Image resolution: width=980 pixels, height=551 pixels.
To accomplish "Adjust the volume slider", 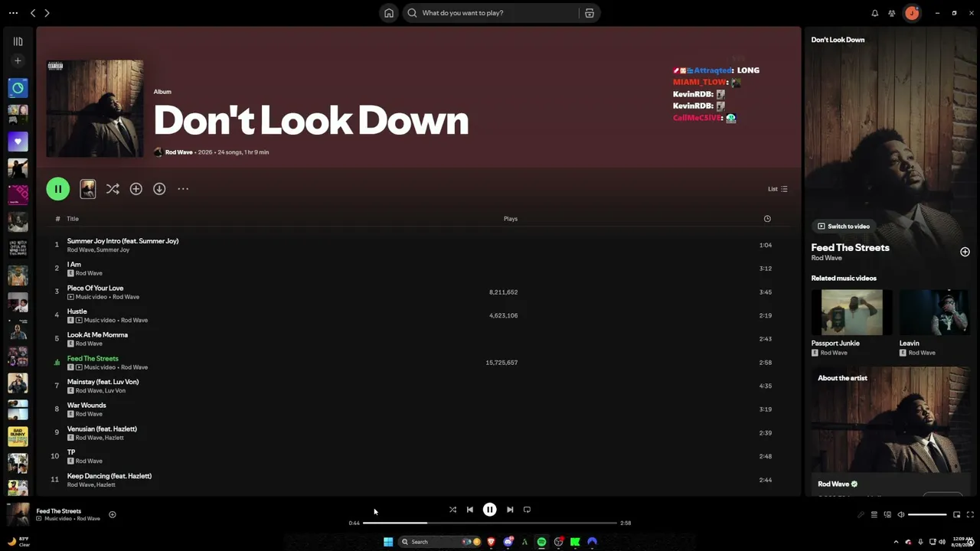I will coord(927,515).
